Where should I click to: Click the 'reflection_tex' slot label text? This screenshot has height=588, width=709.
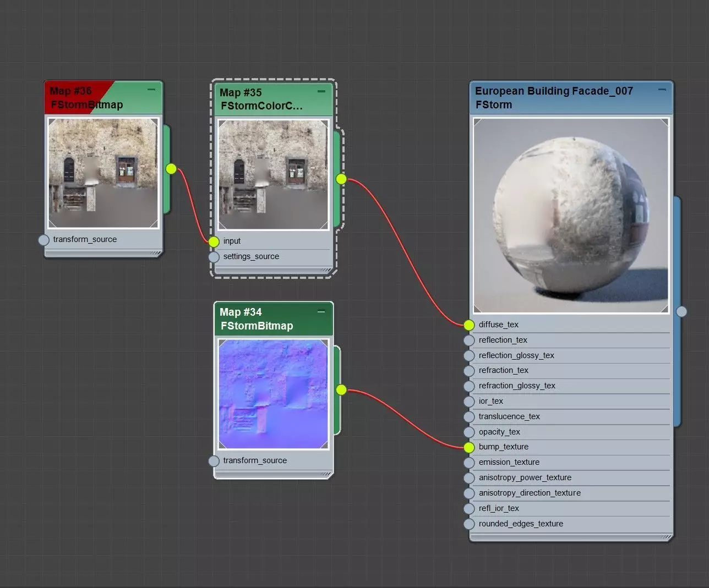pyautogui.click(x=503, y=340)
